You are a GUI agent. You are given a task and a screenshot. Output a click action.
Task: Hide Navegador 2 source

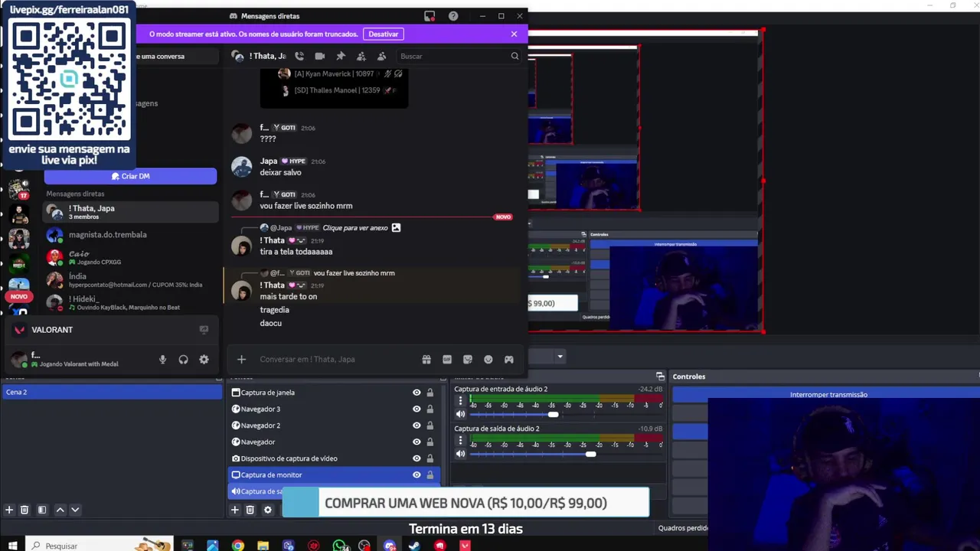[416, 425]
